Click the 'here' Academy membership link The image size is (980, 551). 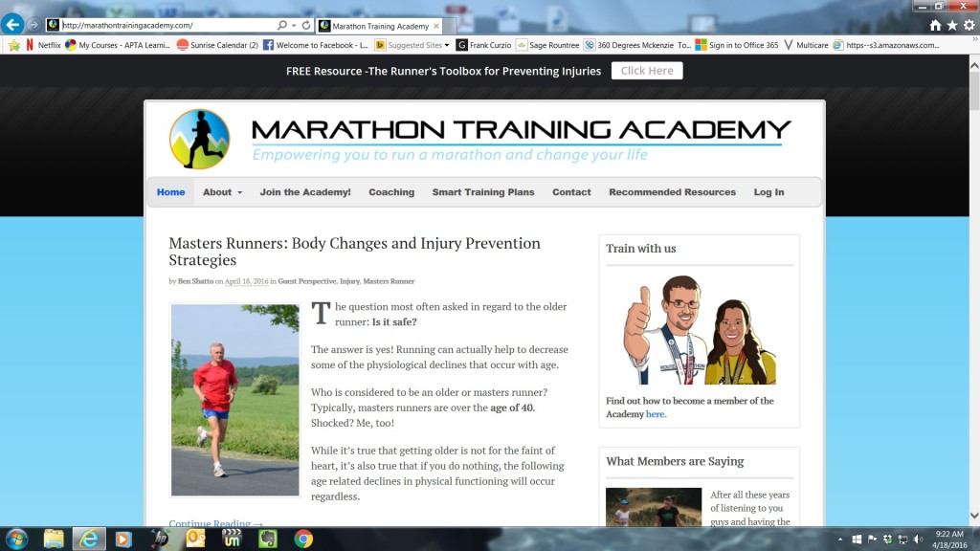tap(655, 414)
